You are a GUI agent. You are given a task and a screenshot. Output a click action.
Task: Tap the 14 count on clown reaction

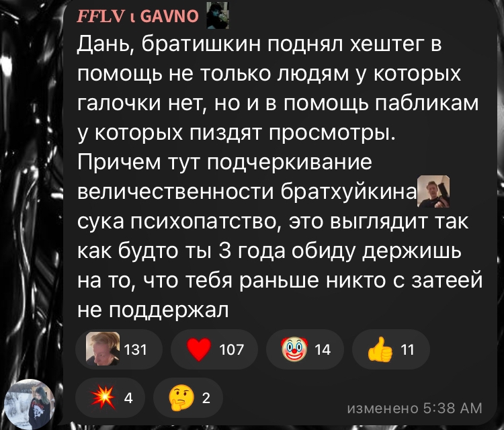(323, 349)
